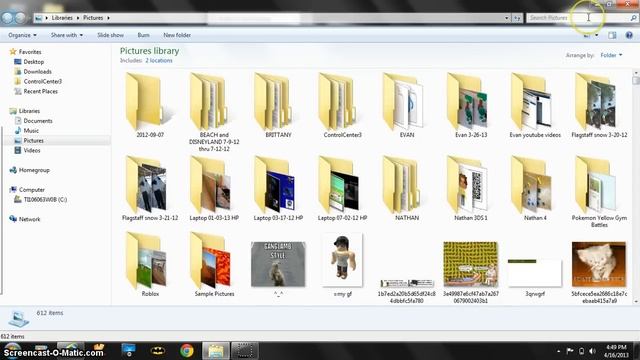
Task: Open the Share with dropdown menu
Action: point(67,35)
